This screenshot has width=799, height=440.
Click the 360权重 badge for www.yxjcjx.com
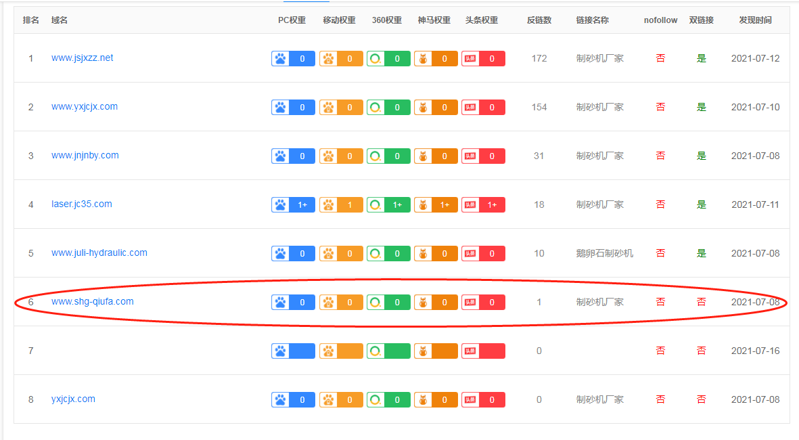click(388, 108)
